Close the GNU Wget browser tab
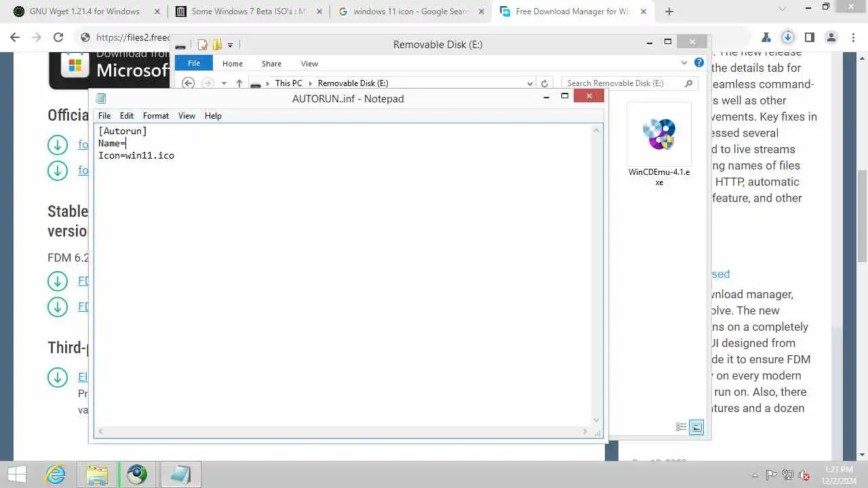Image resolution: width=868 pixels, height=488 pixels. (x=157, y=12)
